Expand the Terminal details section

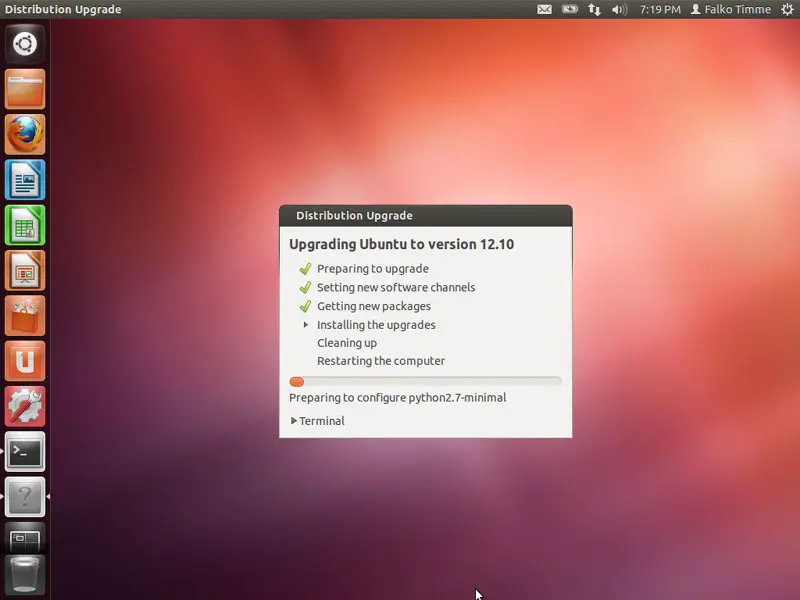coord(317,421)
